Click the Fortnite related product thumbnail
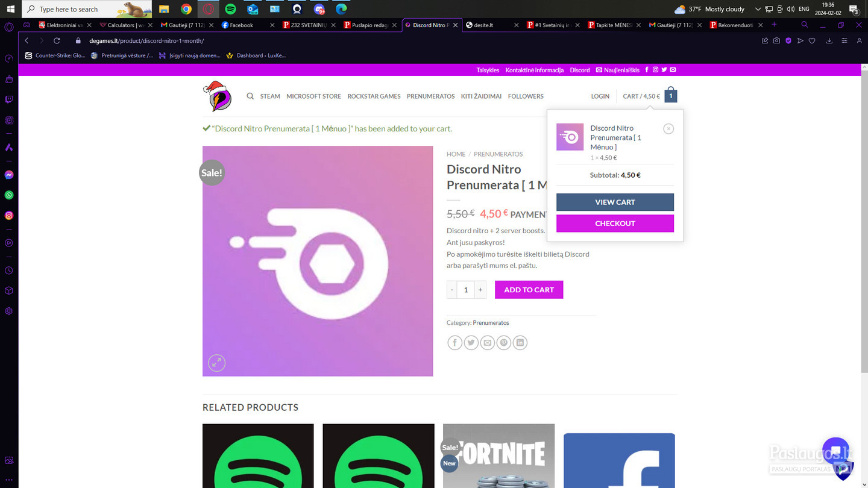The height and width of the screenshot is (488, 868). pyautogui.click(x=498, y=456)
